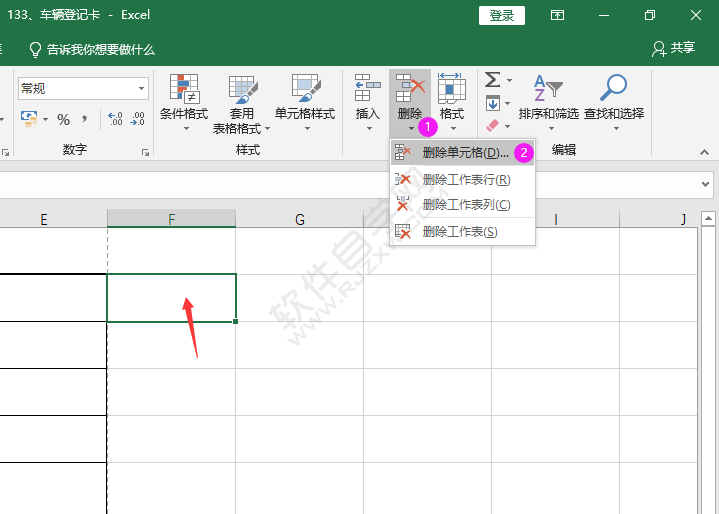The height and width of the screenshot is (514, 719).
Task: Collapse the ribbon with the arrow
Action: click(x=704, y=152)
